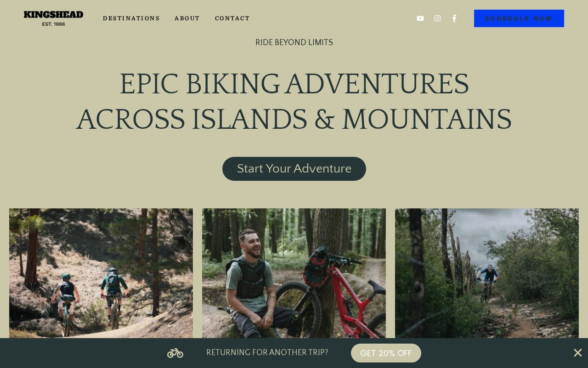Open the photo of two riders on the trail

click(x=101, y=273)
